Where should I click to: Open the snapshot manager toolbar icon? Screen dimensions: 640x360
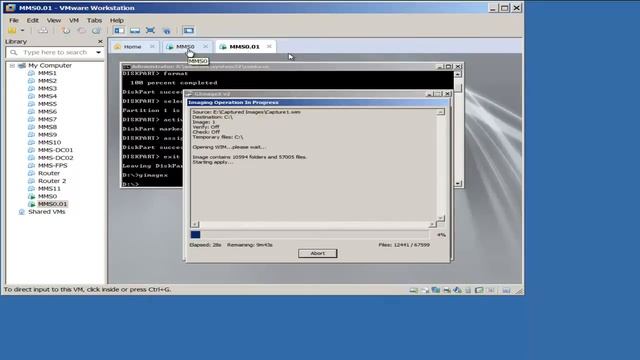tap(96, 31)
